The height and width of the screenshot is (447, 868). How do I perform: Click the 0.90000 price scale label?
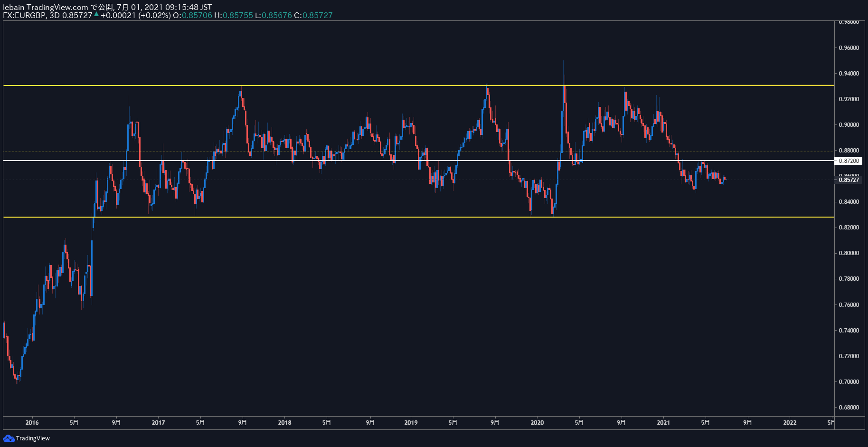pyautogui.click(x=849, y=125)
